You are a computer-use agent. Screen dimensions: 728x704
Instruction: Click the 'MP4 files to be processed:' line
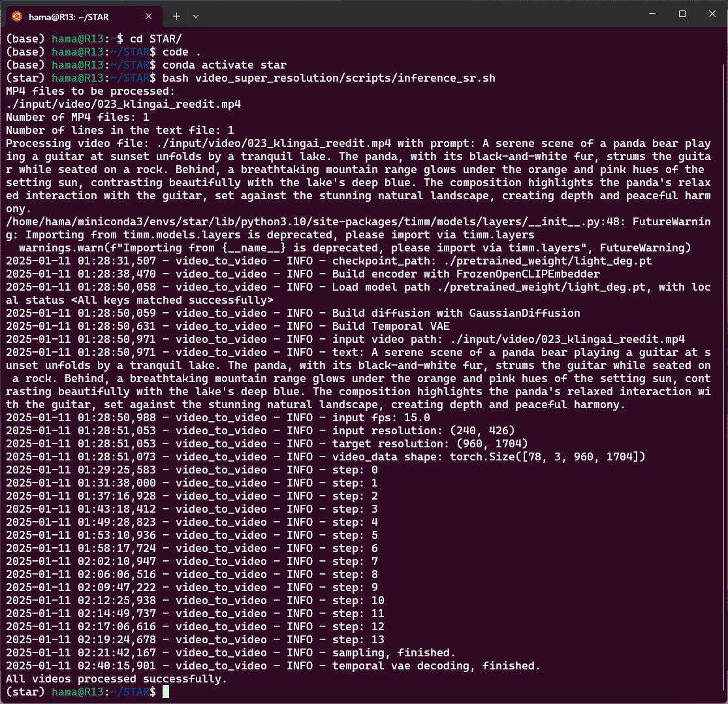(91, 91)
